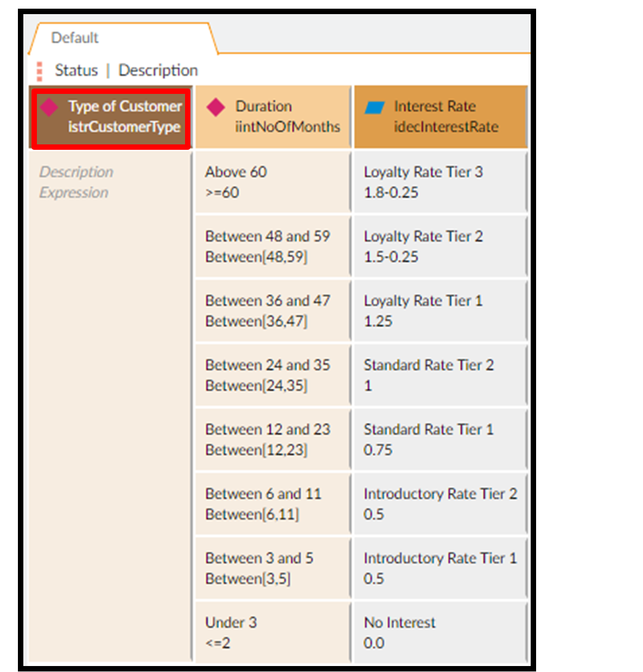Select the Between 48 and 59 cell

(x=273, y=247)
